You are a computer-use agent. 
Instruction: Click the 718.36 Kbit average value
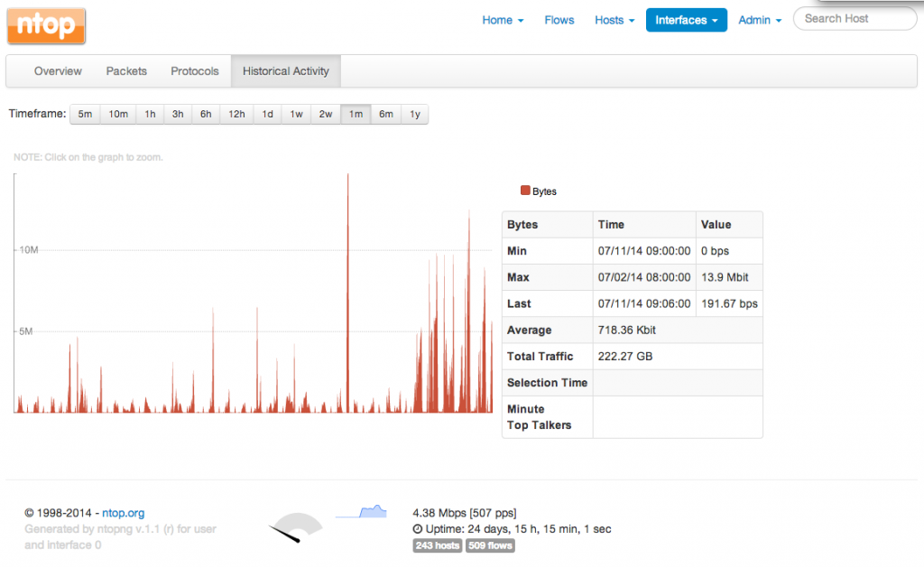coord(627,331)
